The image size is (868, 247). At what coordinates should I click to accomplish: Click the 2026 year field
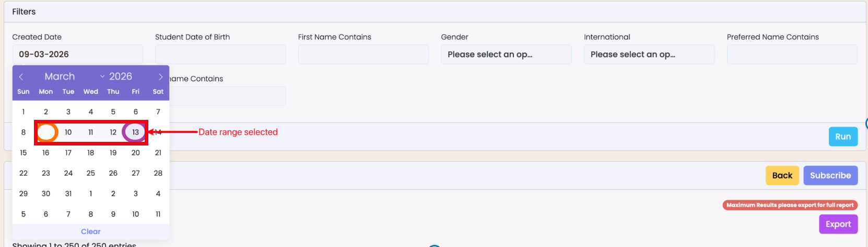click(121, 76)
